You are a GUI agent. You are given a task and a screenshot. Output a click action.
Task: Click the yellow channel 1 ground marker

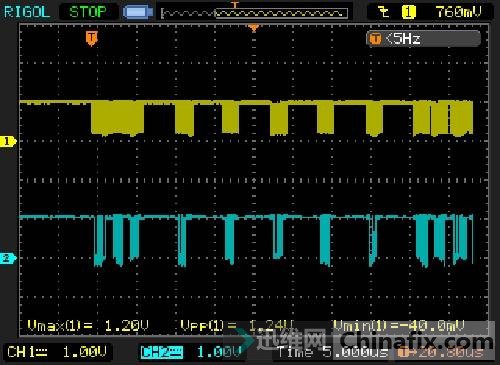pyautogui.click(x=8, y=141)
